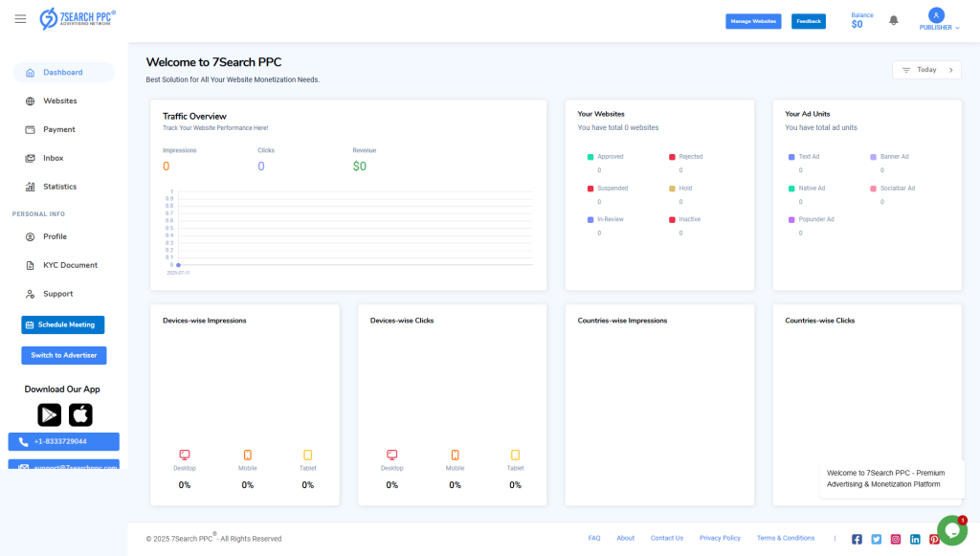Open Support in sidebar

click(58, 294)
